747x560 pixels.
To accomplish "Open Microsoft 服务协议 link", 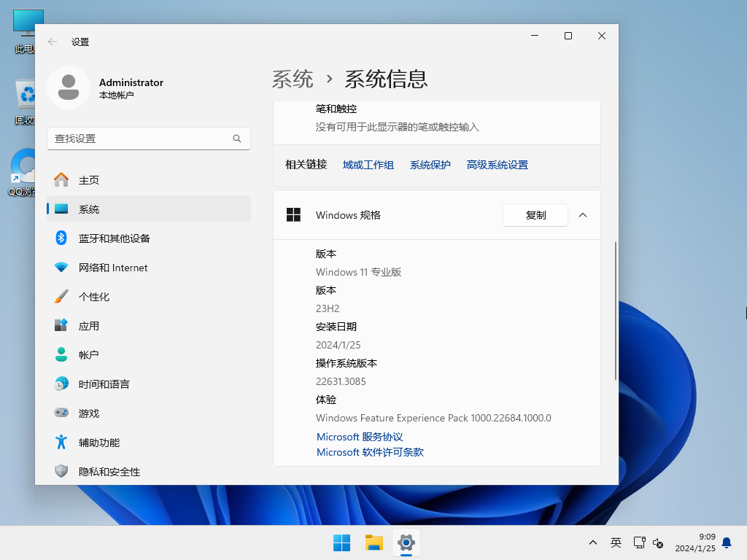I will [x=360, y=436].
